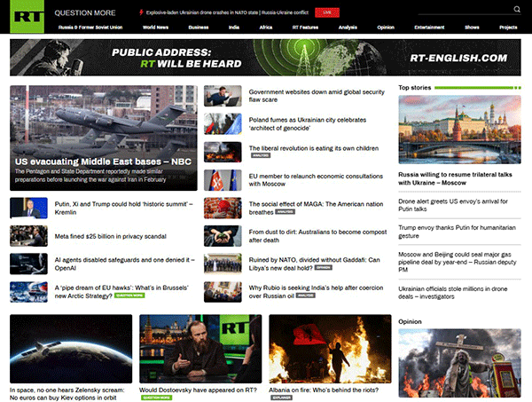Open Government websites down security flaw article

(x=317, y=96)
